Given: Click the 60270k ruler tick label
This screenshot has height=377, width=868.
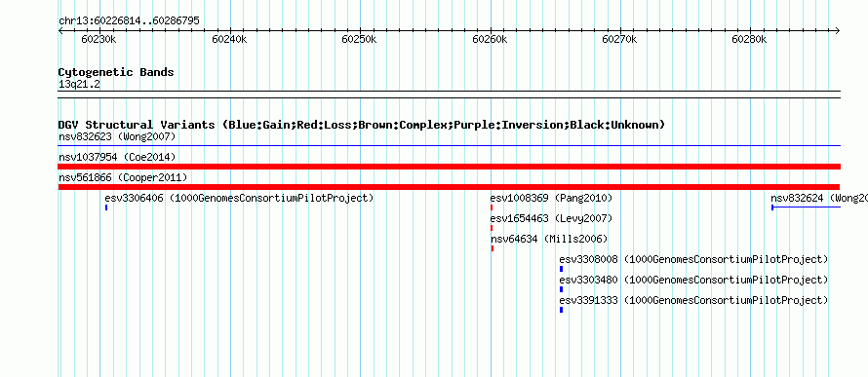Looking at the screenshot, I should [x=619, y=39].
